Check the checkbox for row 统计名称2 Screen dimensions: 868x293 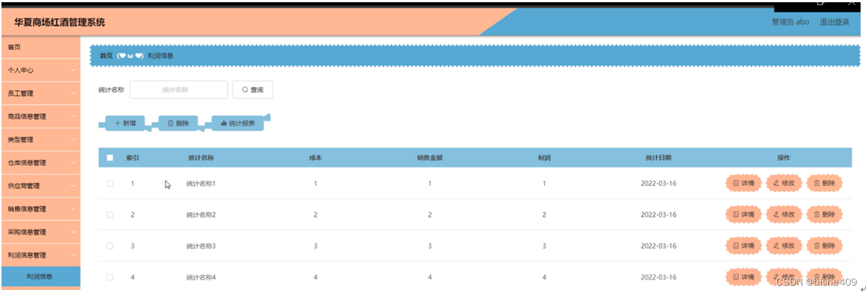110,215
